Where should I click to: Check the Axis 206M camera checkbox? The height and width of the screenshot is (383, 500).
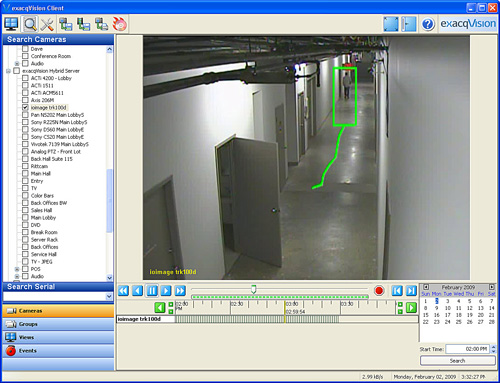coord(25,100)
